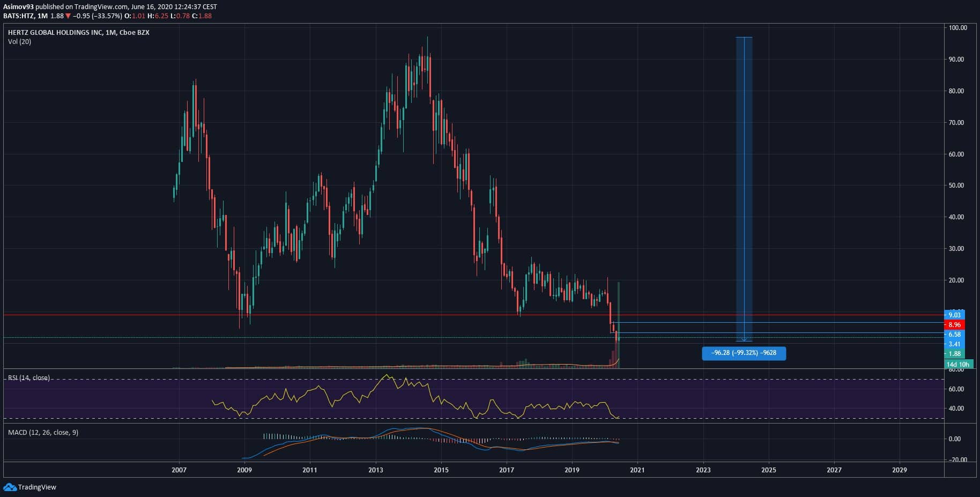
Task: Click the 2029 label on time axis
Action: (x=899, y=470)
